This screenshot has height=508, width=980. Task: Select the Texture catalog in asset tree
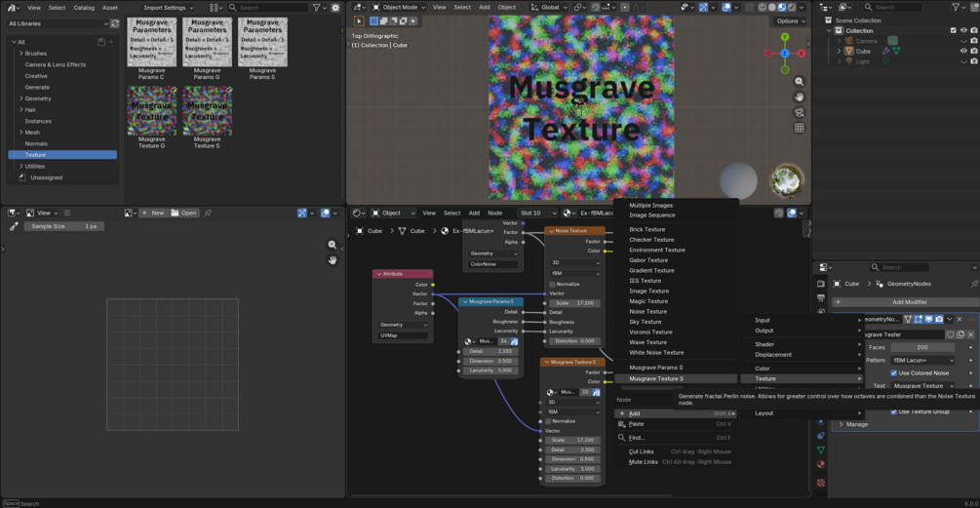point(62,155)
